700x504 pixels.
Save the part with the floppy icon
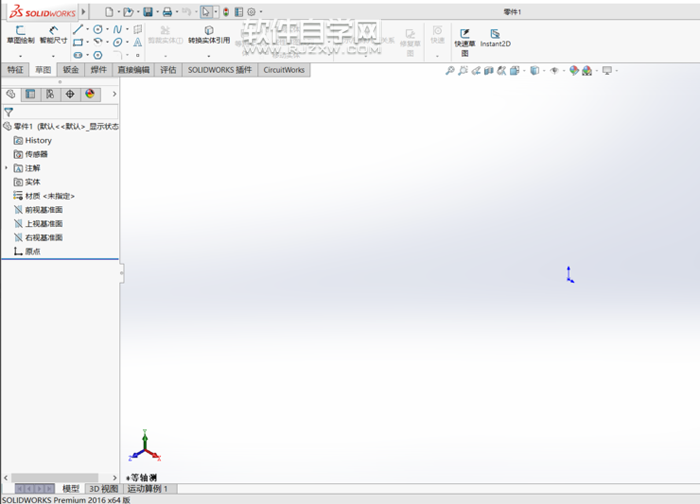[148, 12]
